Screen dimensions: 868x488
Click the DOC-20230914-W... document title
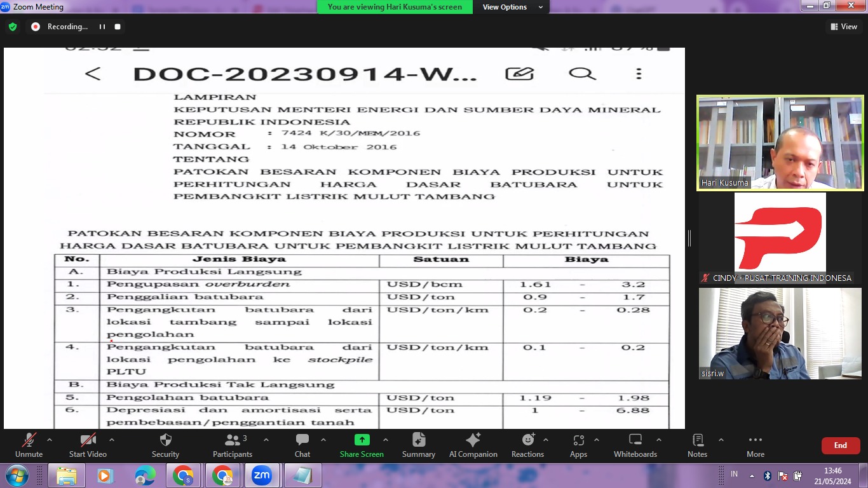305,74
